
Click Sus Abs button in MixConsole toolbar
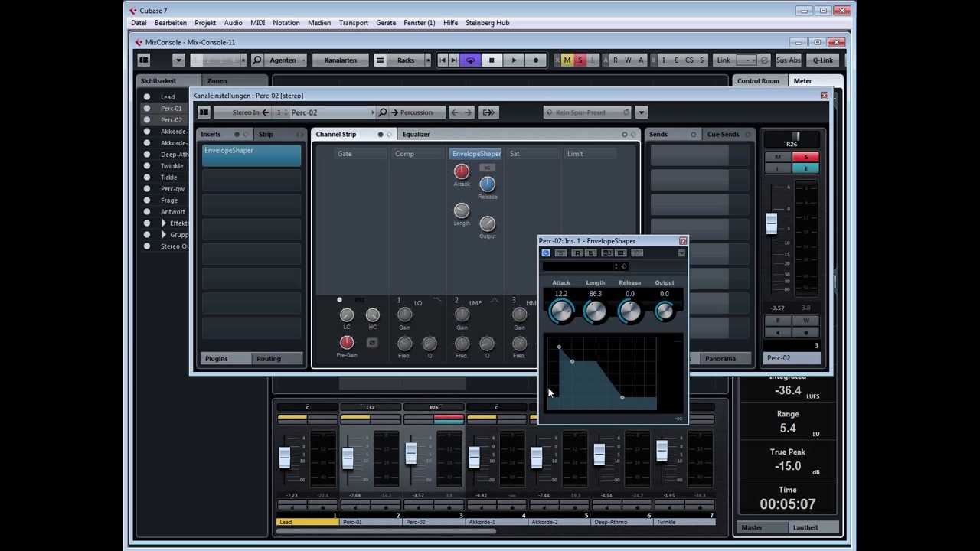tap(788, 60)
